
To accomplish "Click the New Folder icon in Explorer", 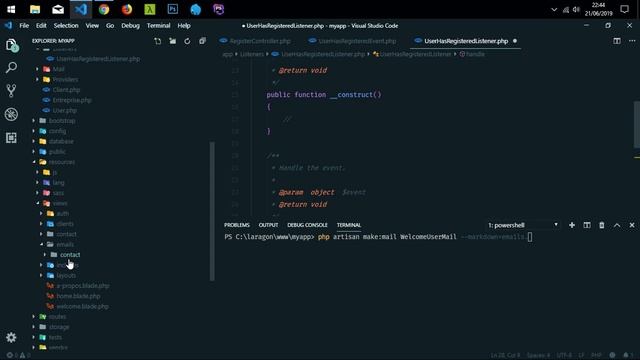I will pyautogui.click(x=173, y=41).
